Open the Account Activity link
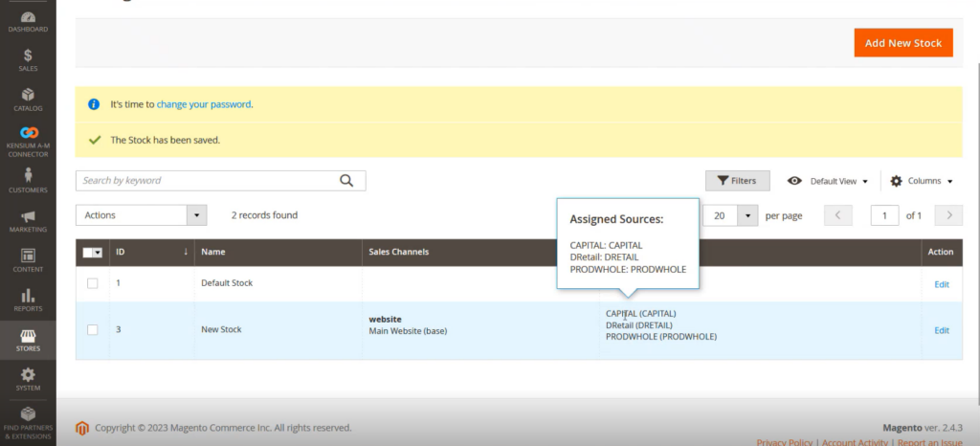Screen dimensions: 980x446 point(855,441)
